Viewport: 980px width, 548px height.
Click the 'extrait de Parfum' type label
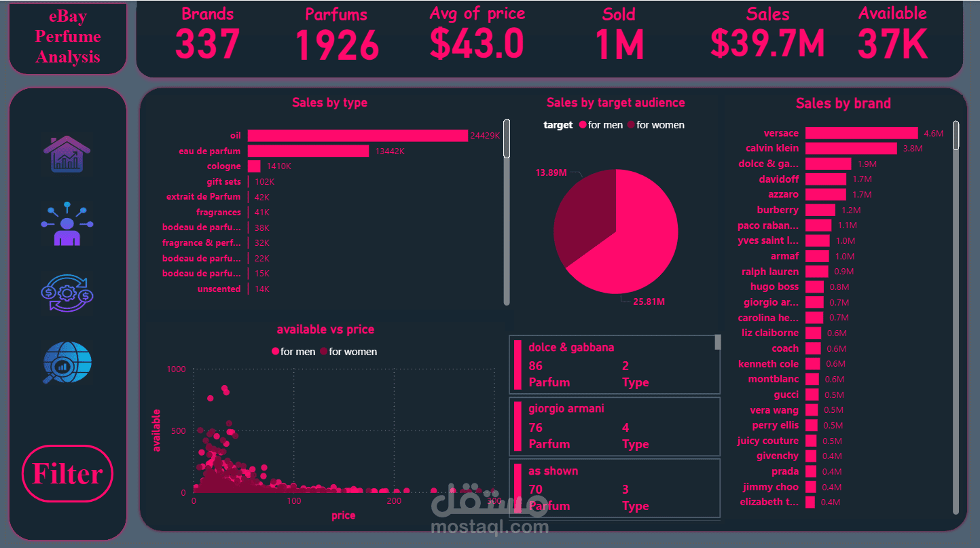[203, 197]
